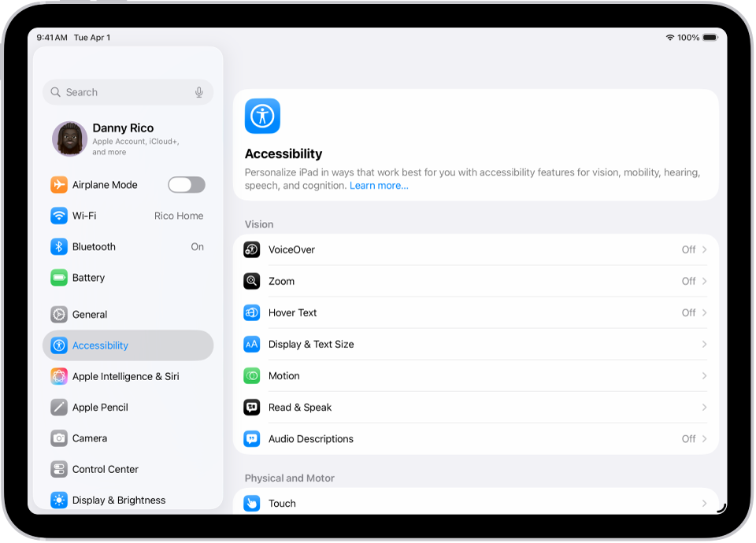Click the Touch icon under Physical and Motor
Screen dimensions: 756x543
251,503
